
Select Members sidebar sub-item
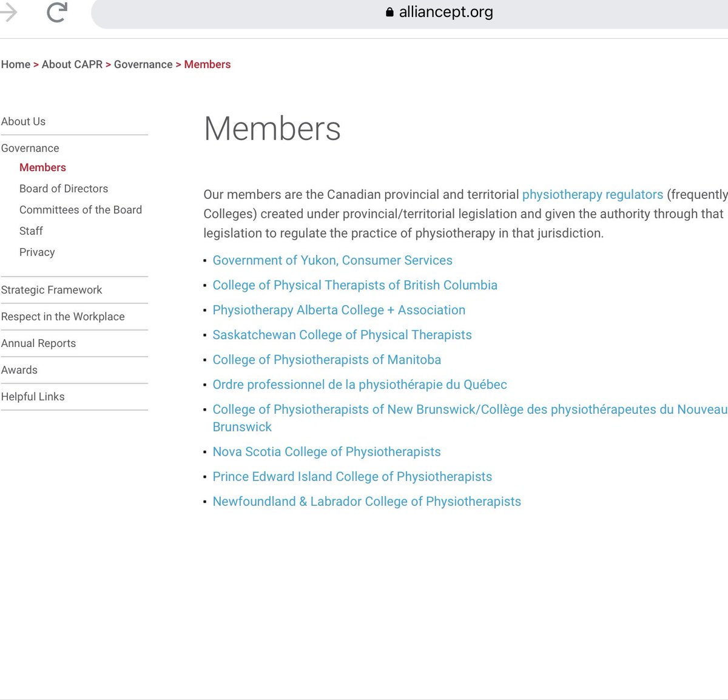tap(42, 167)
